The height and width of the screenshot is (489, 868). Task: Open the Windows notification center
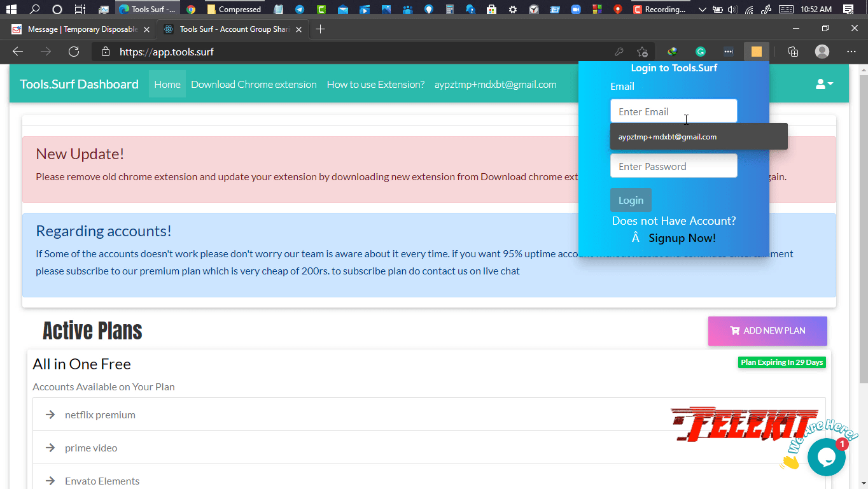pos(848,9)
